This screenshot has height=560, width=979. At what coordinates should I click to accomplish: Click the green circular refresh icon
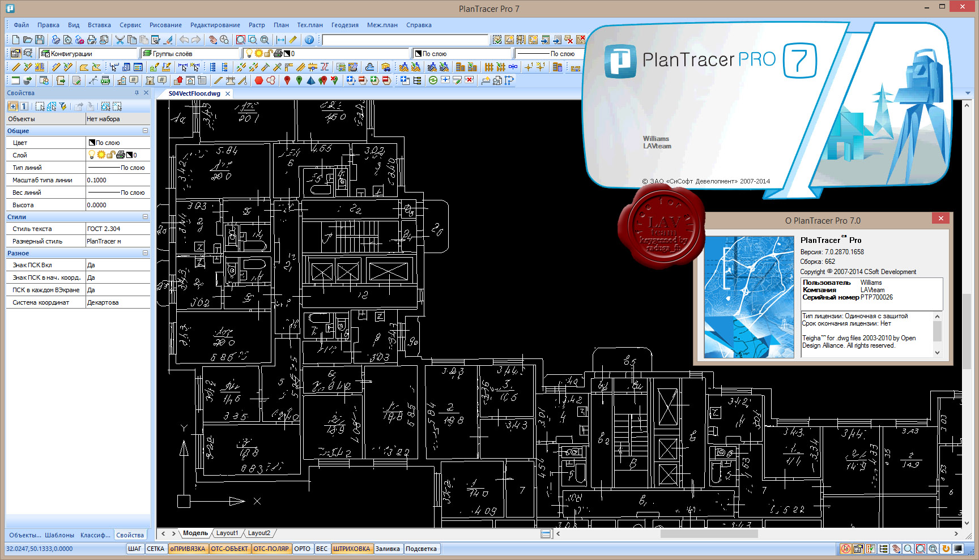click(x=433, y=80)
